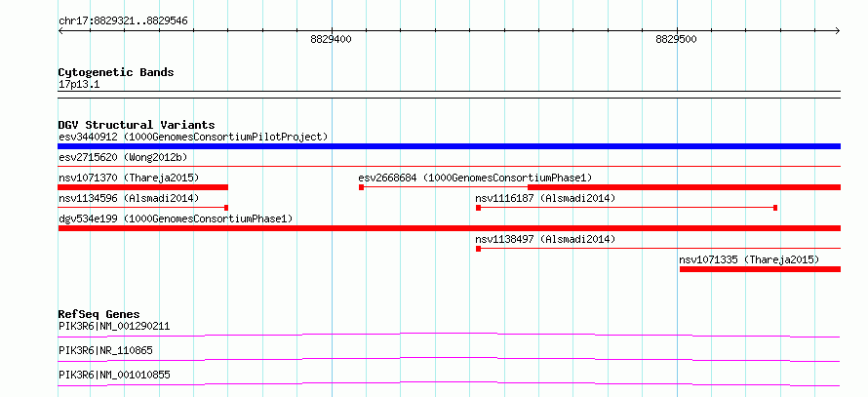This screenshot has height=397, width=868.
Task: Click the nsv1116187 (Alsmadi2014) label
Action: point(545,198)
